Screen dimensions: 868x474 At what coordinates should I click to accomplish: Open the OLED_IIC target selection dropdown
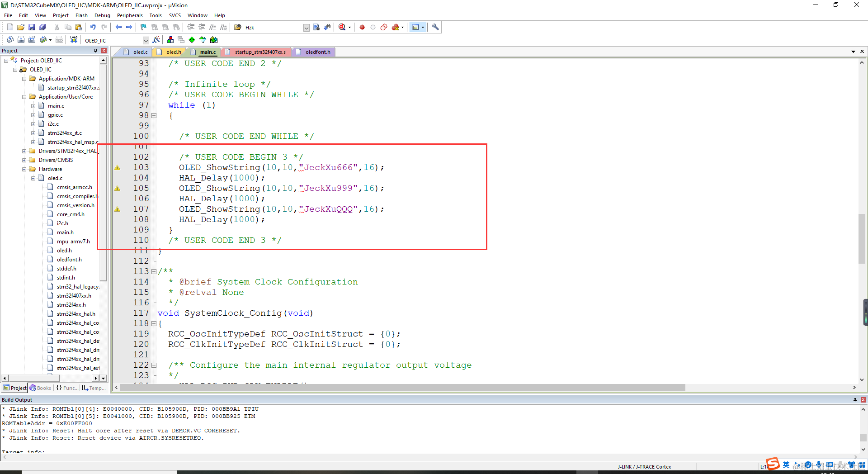click(x=146, y=40)
